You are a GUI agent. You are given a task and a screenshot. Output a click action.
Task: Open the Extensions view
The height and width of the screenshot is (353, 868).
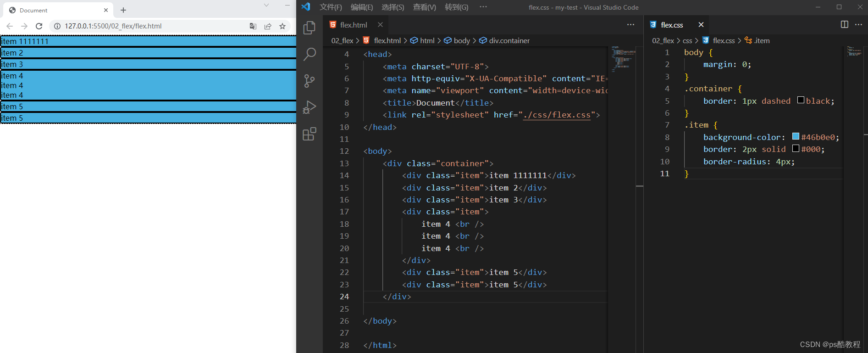coord(310,134)
